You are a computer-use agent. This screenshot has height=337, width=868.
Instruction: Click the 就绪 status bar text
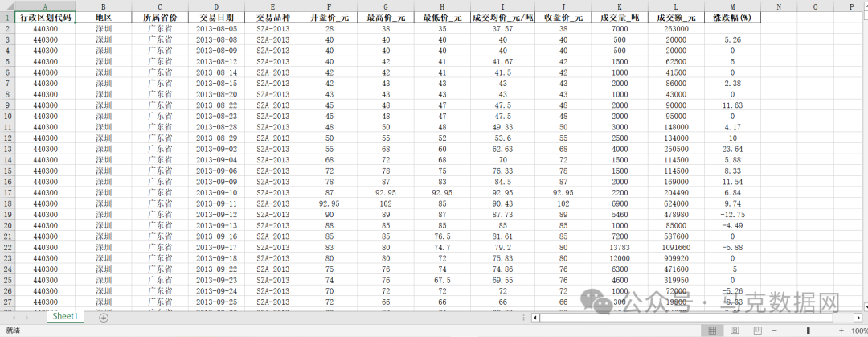[x=14, y=331]
